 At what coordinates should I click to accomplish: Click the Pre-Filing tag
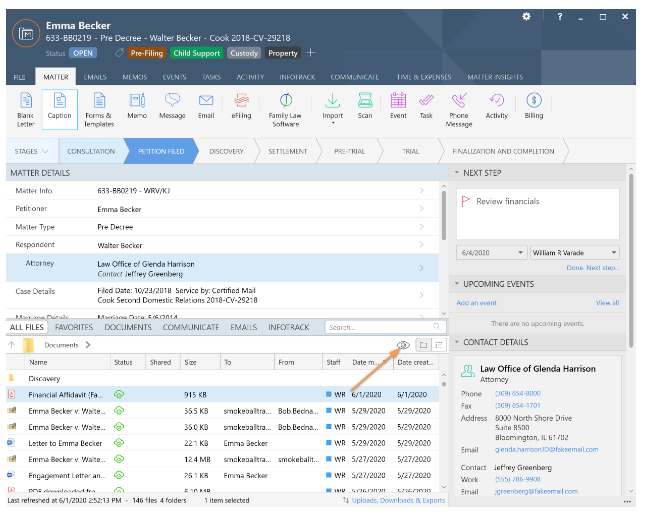coord(147,53)
